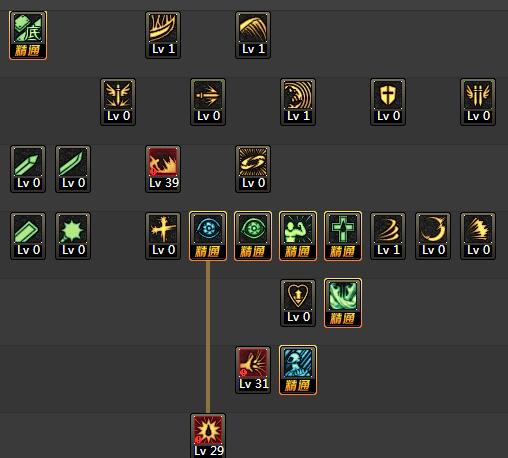The height and width of the screenshot is (458, 508).
Task: Click the golden whirlwind skill at Lv 1
Action: [388, 236]
